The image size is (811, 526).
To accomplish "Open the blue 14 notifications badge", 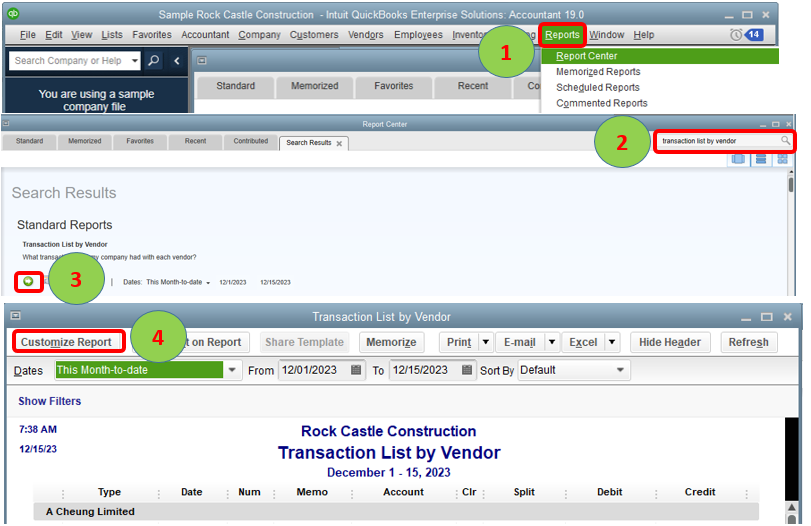I will point(754,35).
